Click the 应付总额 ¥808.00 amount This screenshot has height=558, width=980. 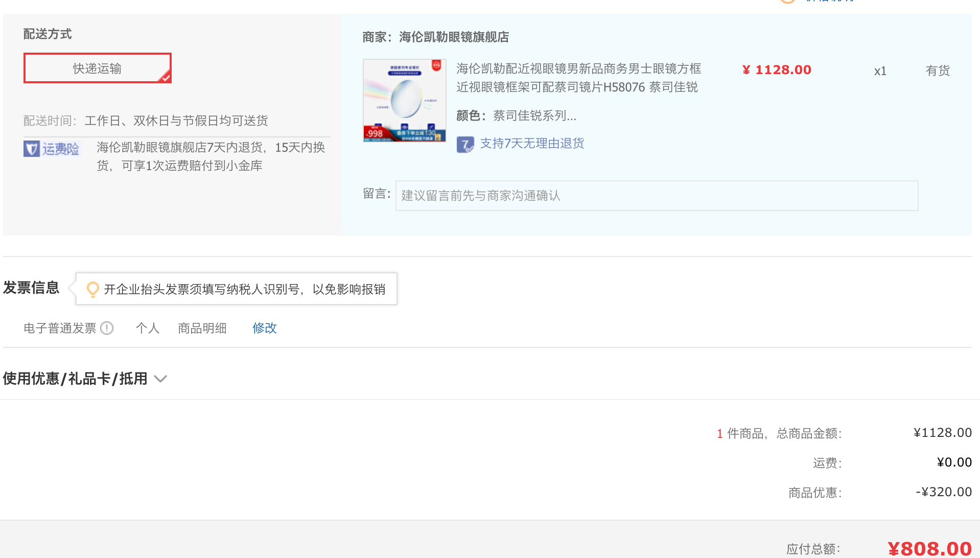929,548
